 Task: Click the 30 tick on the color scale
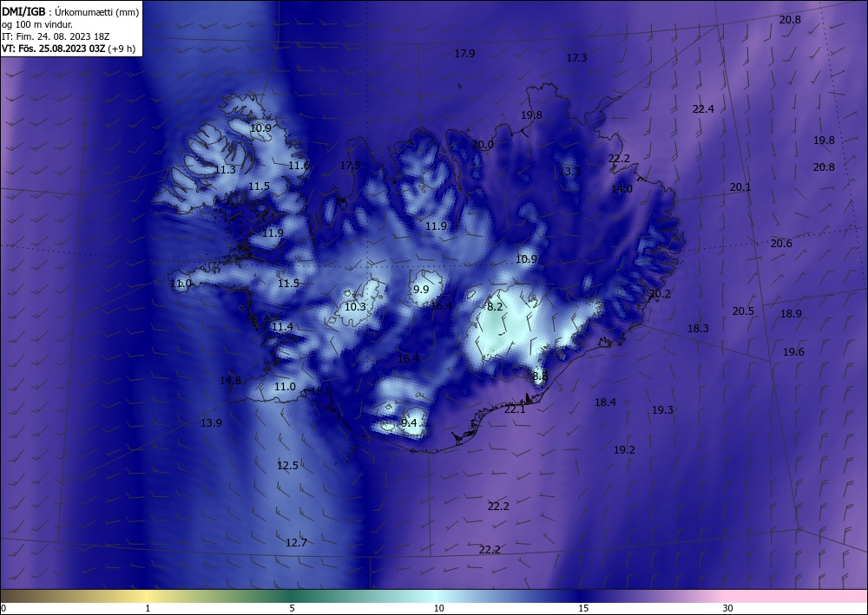(x=728, y=608)
